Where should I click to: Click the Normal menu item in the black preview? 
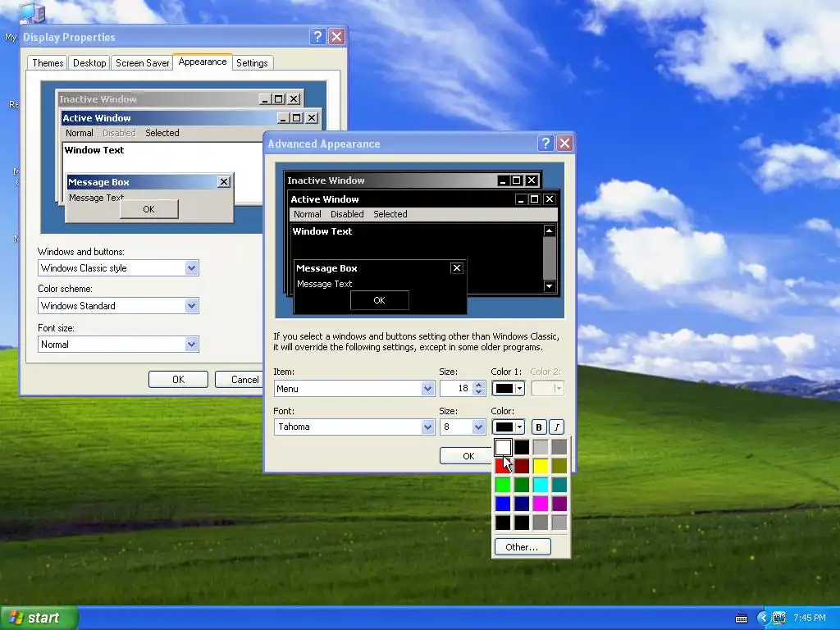click(308, 214)
